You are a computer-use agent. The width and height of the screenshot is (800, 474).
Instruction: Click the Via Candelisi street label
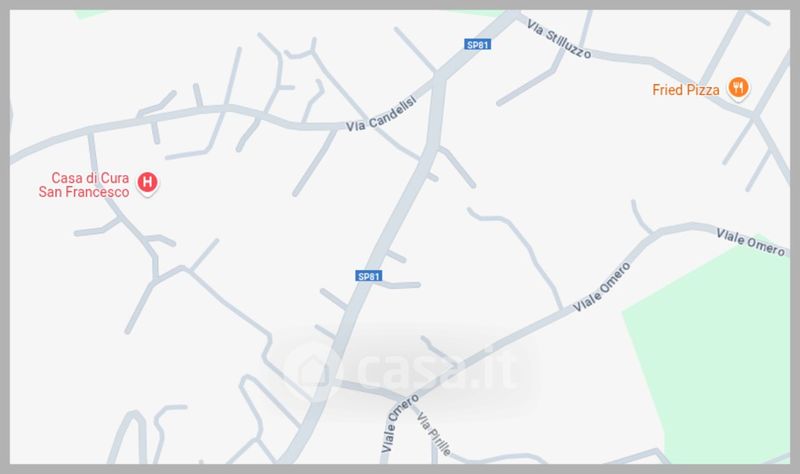click(x=381, y=115)
